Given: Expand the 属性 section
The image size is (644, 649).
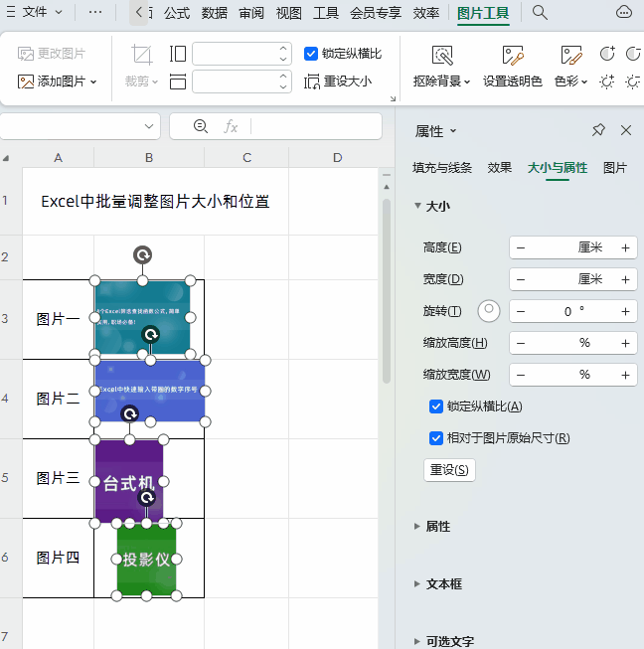Looking at the screenshot, I should click(x=416, y=526).
